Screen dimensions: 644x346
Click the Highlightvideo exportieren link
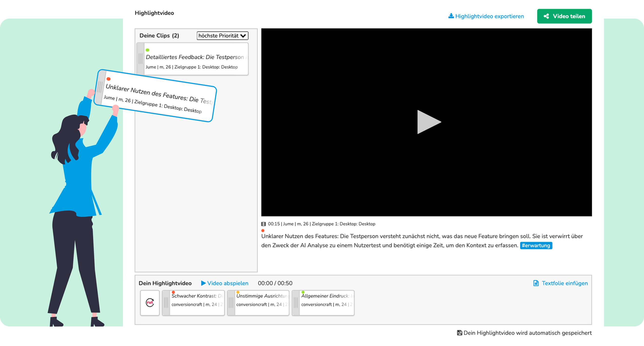[489, 16]
